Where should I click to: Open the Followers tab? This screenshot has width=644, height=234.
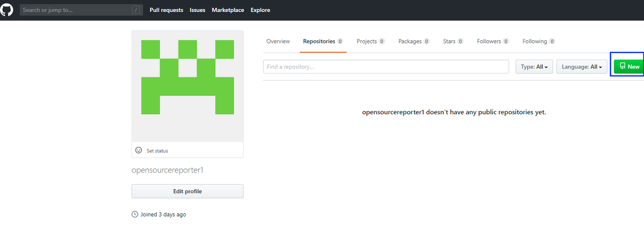coord(493,41)
